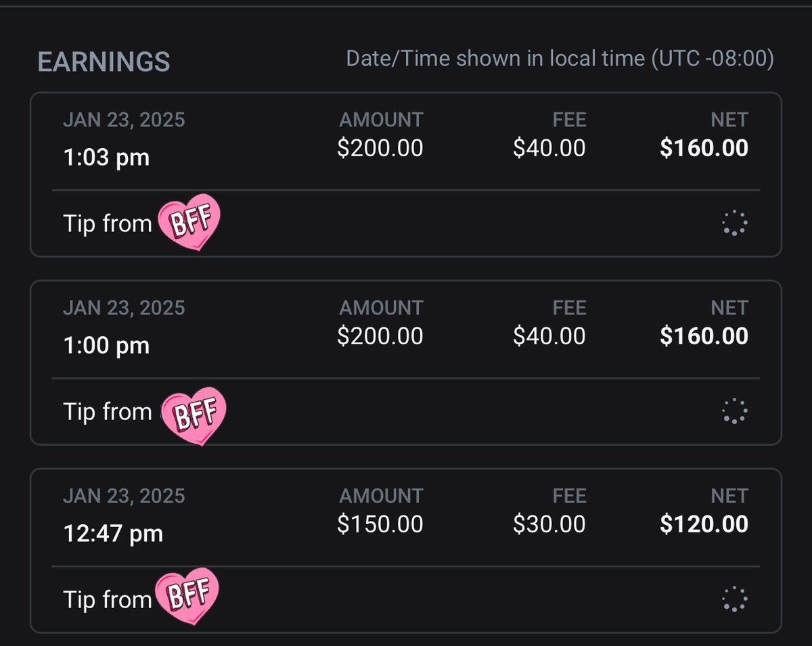
Task: Click the $40.00 fee in the 1:03 pm entry
Action: pos(549,148)
